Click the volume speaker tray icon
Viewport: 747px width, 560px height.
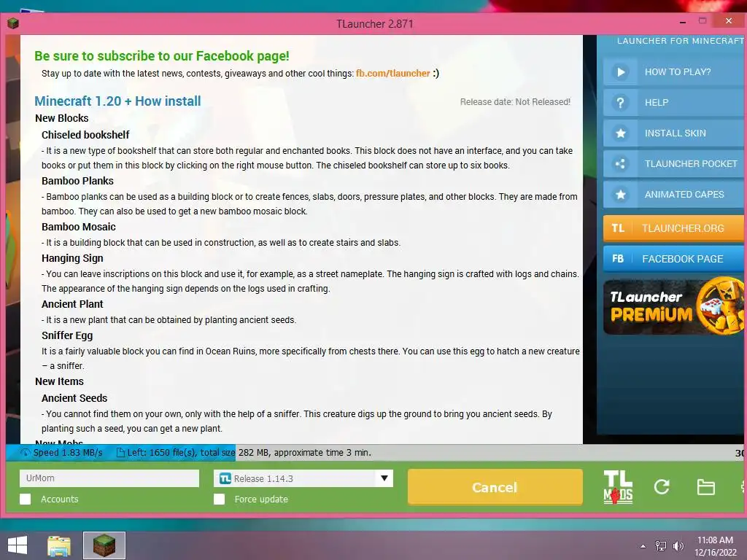tap(678, 545)
